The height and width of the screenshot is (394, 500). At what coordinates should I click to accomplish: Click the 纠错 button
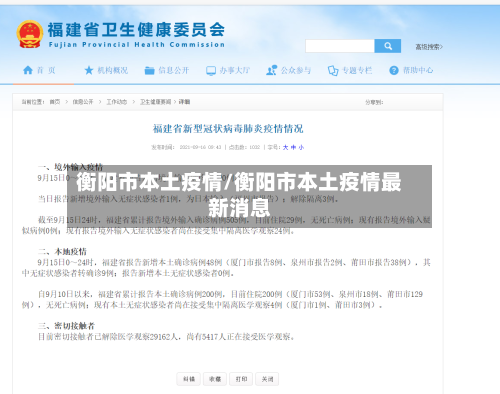point(189,379)
